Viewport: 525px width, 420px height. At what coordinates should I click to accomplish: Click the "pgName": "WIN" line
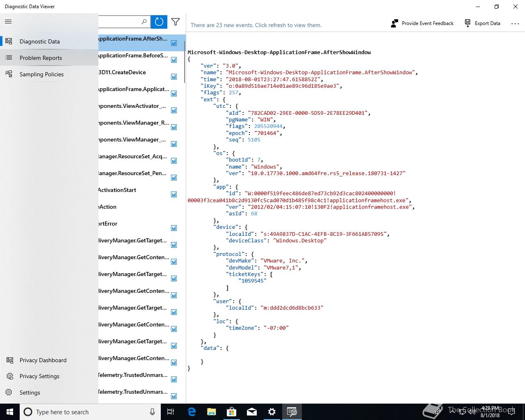251,119
